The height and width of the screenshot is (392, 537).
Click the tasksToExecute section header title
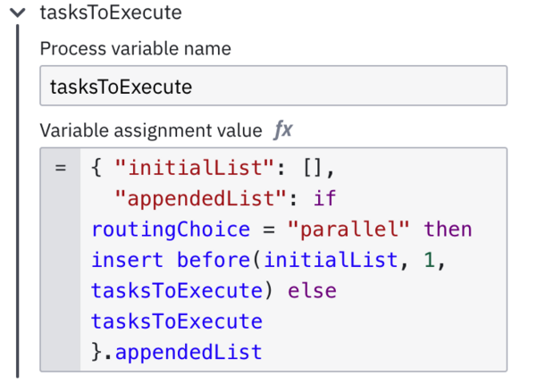pyautogui.click(x=111, y=13)
